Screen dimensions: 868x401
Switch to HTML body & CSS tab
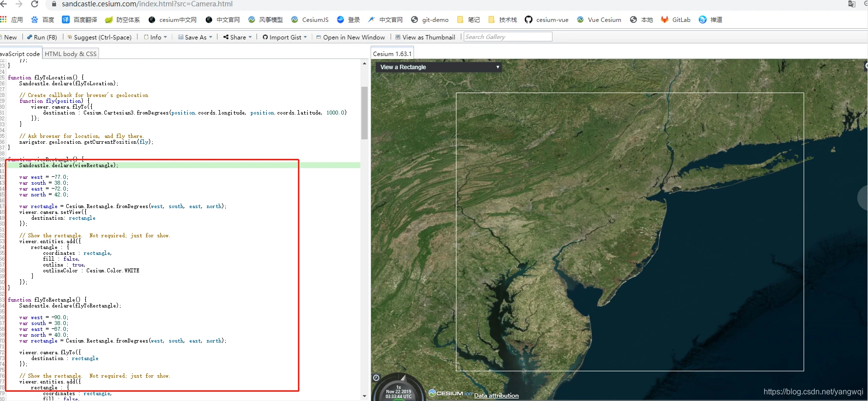pos(71,54)
